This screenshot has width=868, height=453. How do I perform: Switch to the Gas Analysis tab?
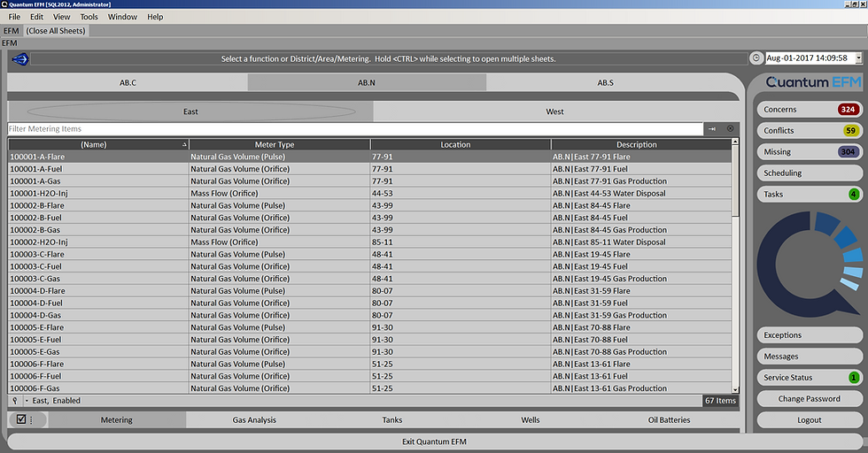point(254,419)
